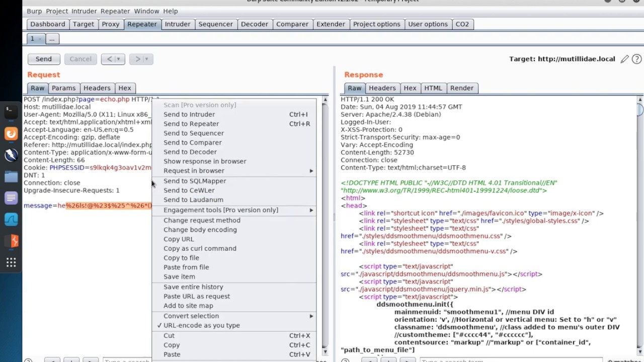The image size is (644, 362).
Task: Open the Burp menu in menu bar
Action: (x=34, y=11)
